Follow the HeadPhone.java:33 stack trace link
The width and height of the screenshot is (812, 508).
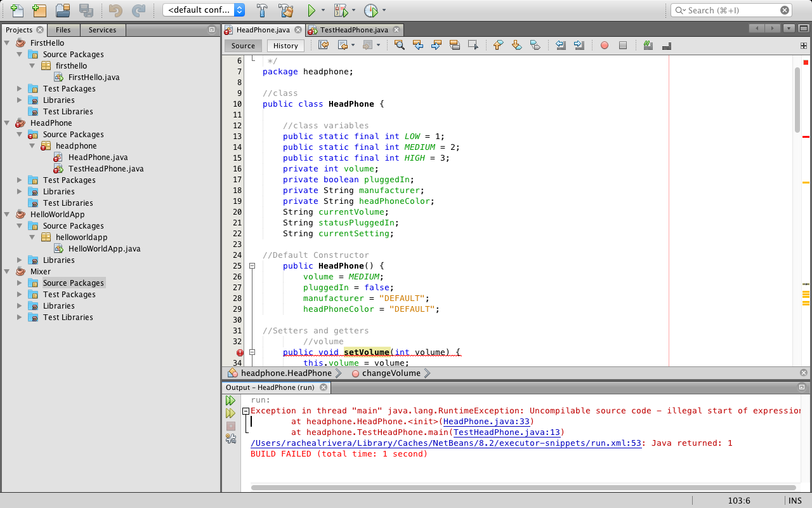tap(487, 422)
